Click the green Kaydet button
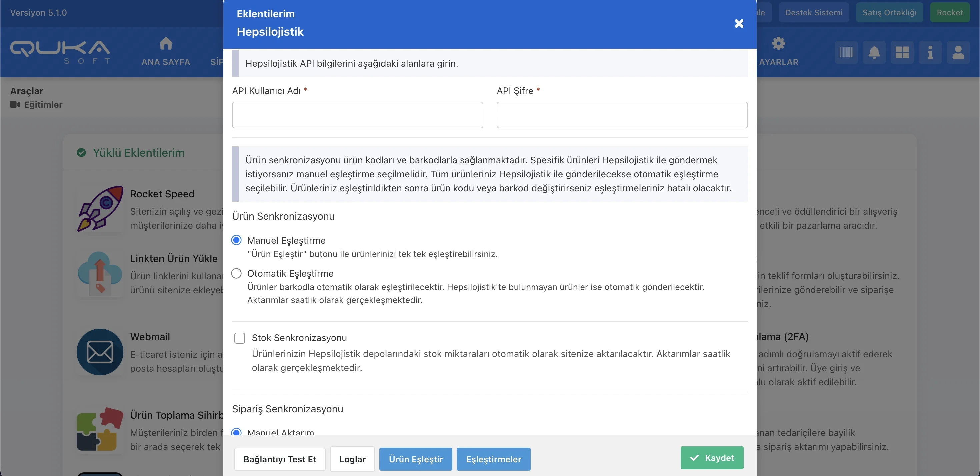Screen dimensions: 980x476 click(x=712, y=458)
